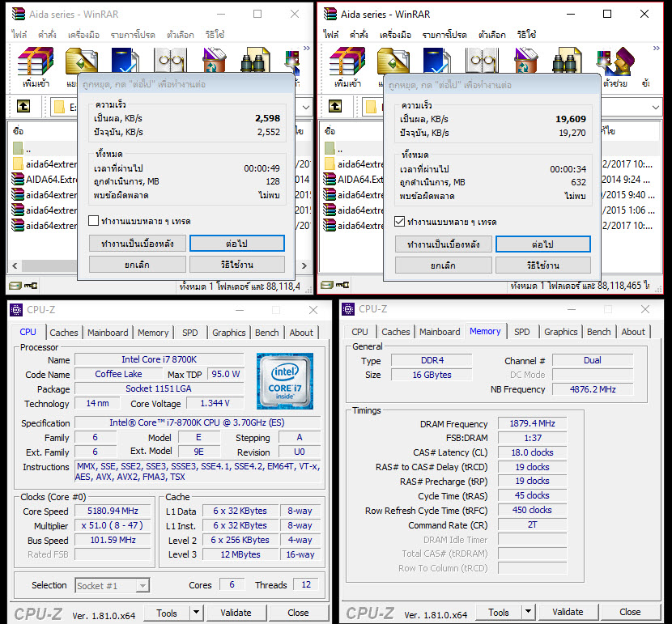Click the Wizard (ตัวช่วย) icon in right WinRAR toolbar
672x624 pixels.
(x=615, y=62)
